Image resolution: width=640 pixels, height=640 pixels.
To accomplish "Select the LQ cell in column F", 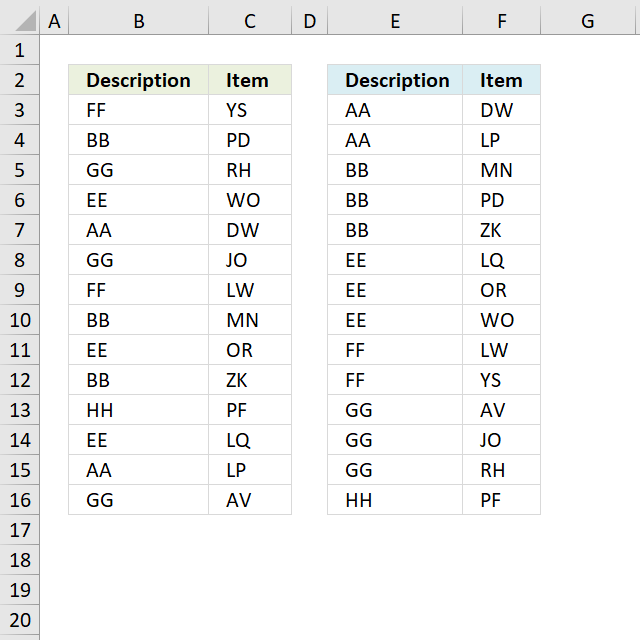I will [502, 260].
